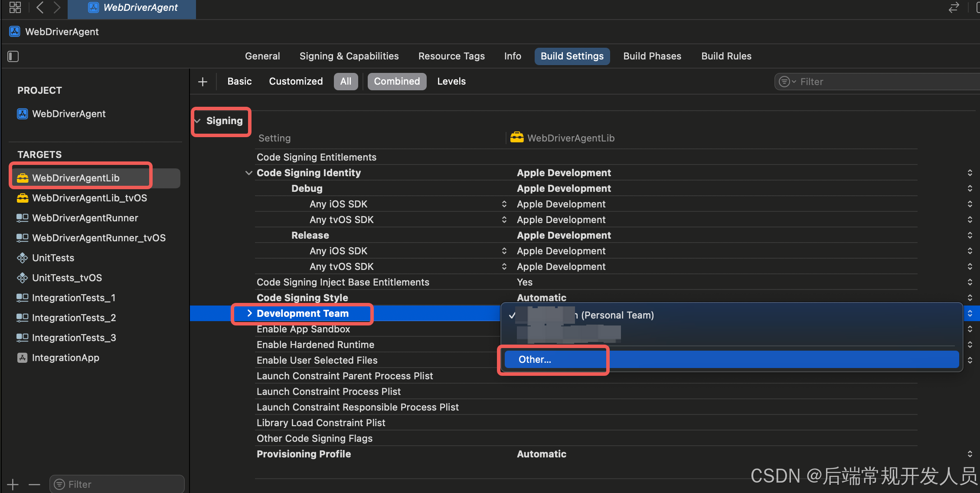This screenshot has height=493, width=980.
Task: Open Debug Any iOS SDK condition popup
Action: 504,204
